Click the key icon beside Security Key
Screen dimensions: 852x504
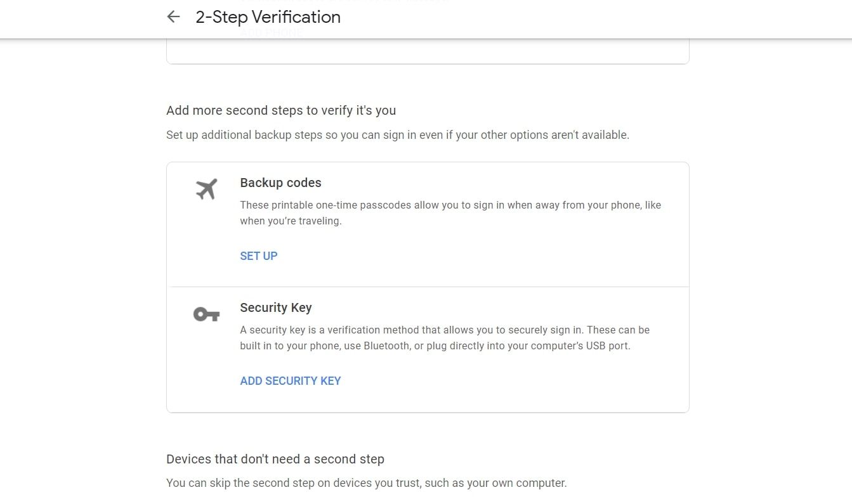[206, 314]
